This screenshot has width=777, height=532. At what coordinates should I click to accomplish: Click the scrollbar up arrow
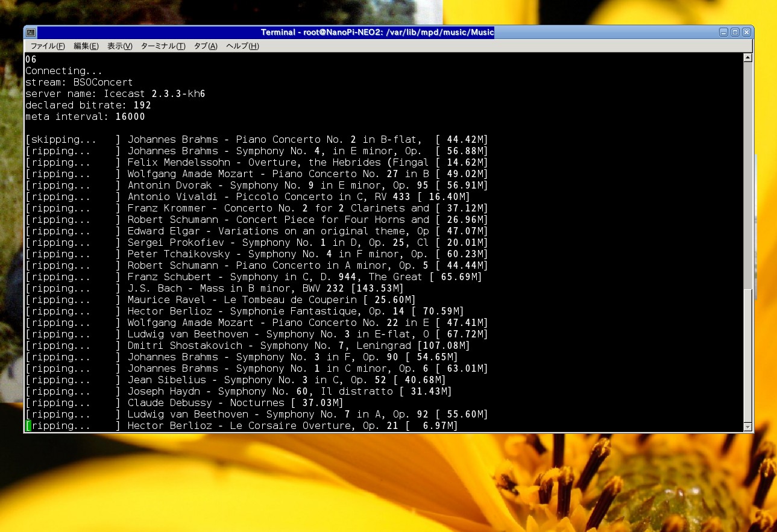748,58
